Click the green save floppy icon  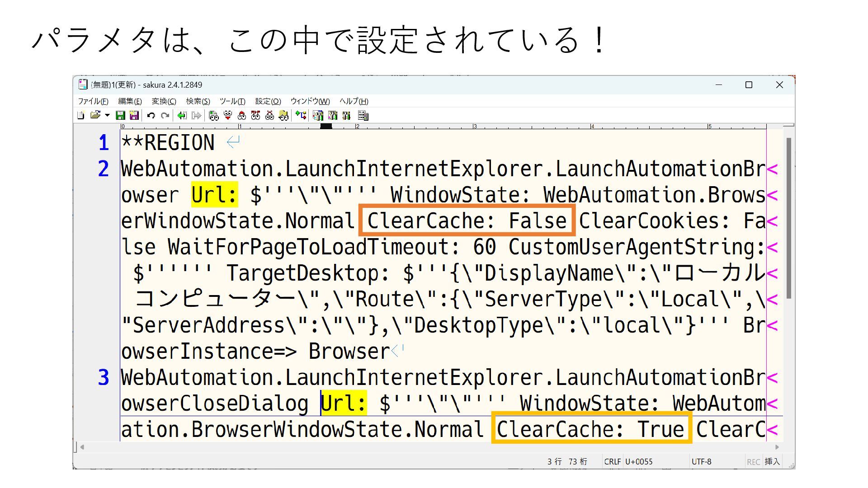pos(120,115)
